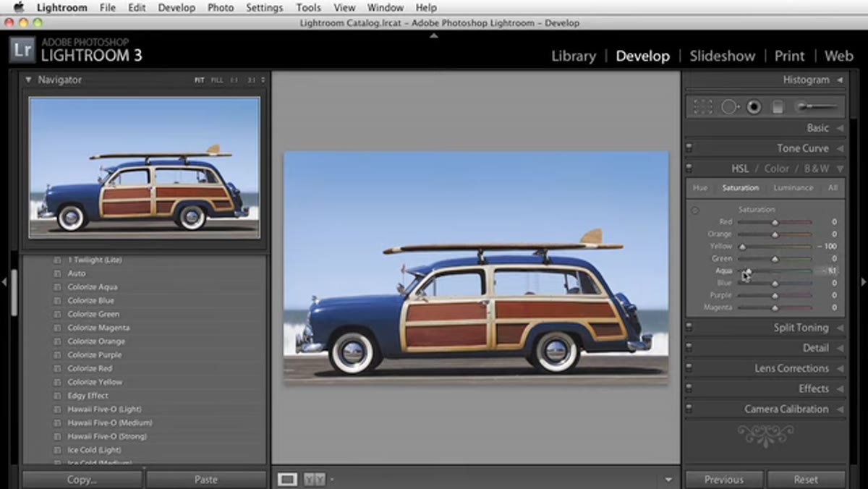Open the Tools menu
This screenshot has width=868, height=489.
308,7
